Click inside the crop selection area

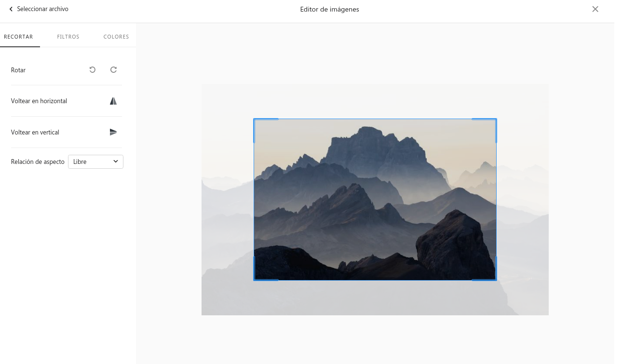375,200
